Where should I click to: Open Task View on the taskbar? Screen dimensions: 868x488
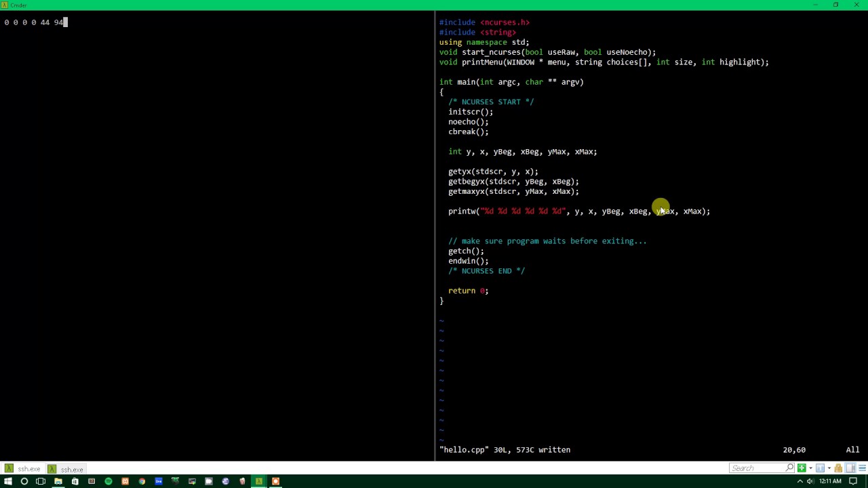coord(41,481)
